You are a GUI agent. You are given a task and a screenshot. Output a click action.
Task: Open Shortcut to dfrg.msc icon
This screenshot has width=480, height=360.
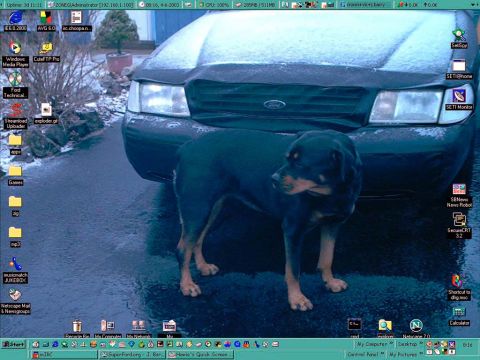click(x=459, y=287)
